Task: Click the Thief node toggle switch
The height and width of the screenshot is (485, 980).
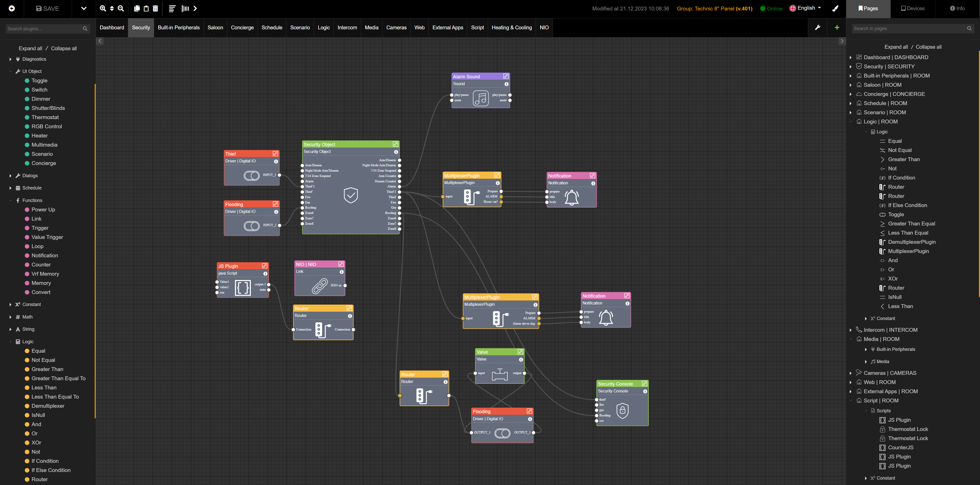Action: [251, 175]
